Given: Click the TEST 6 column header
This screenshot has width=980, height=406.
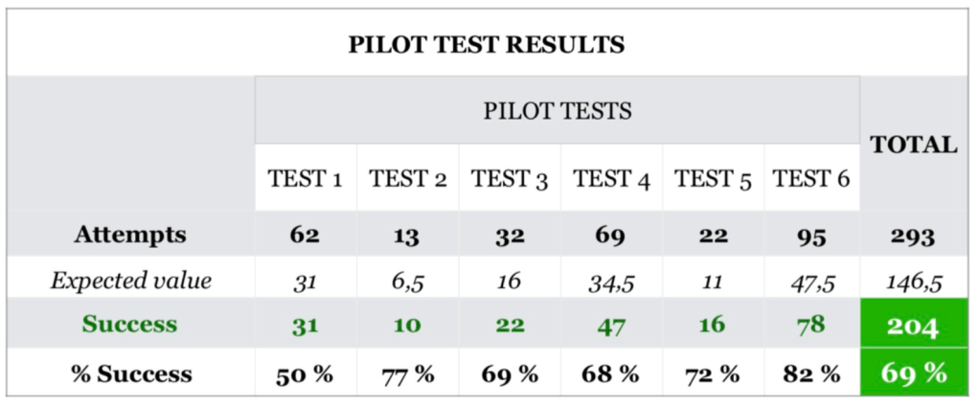Looking at the screenshot, I should pos(811,178).
